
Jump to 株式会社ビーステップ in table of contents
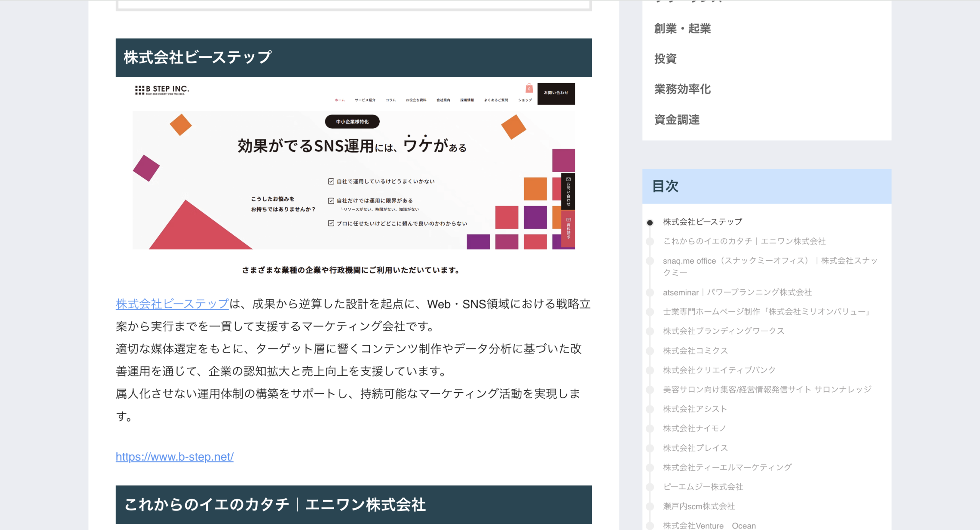click(x=702, y=222)
